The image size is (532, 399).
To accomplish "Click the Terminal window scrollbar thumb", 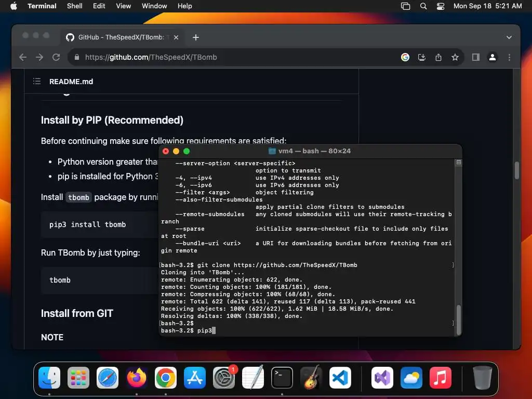I will [459, 320].
